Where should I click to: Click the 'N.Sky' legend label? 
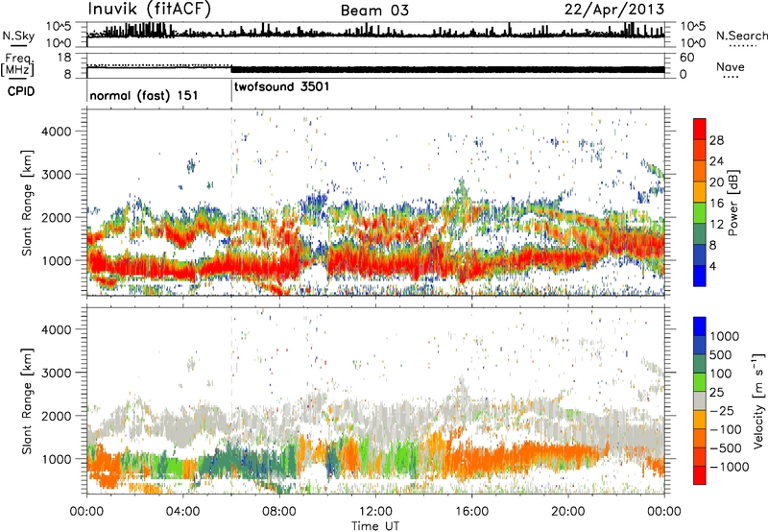[x=18, y=36]
